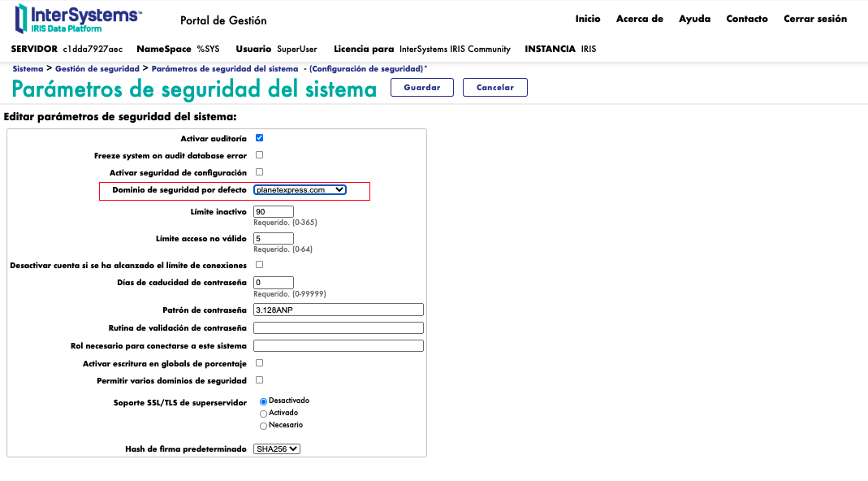Open Dominio de seguridad por defecto dropdown
The height and width of the screenshot is (481, 868).
(300, 190)
